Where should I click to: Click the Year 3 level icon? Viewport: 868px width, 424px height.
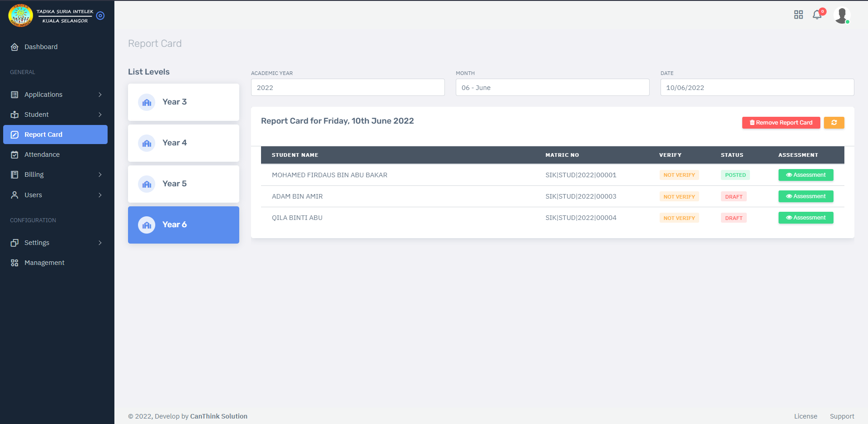click(147, 102)
